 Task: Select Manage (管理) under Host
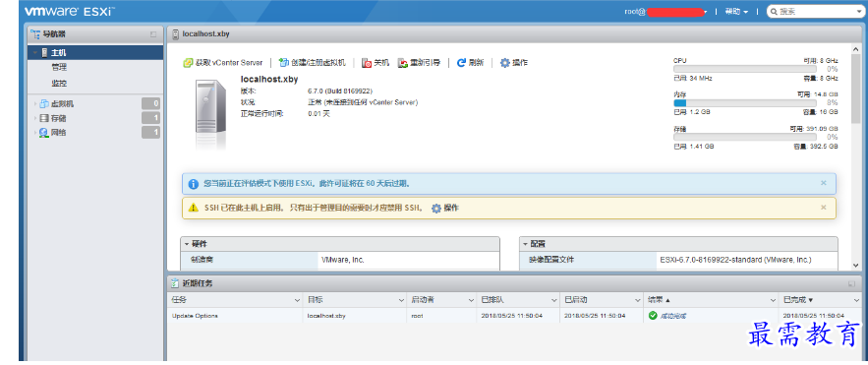coord(59,67)
